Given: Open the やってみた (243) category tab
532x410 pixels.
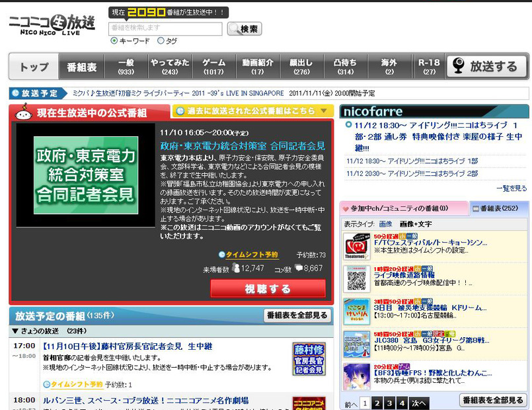Looking at the screenshot, I should [x=170, y=67].
